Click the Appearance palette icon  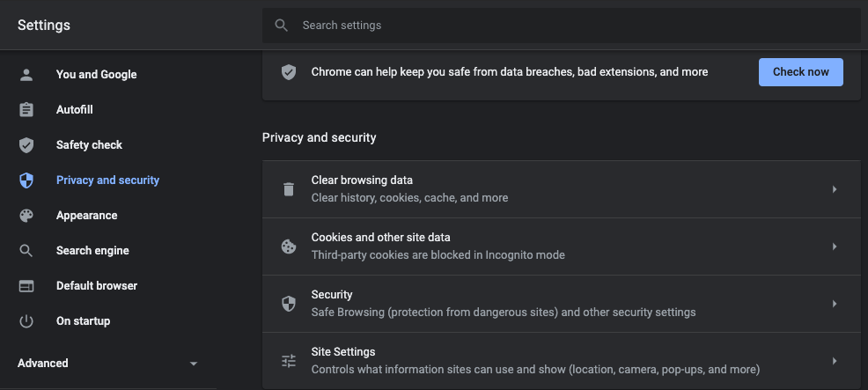tap(26, 216)
